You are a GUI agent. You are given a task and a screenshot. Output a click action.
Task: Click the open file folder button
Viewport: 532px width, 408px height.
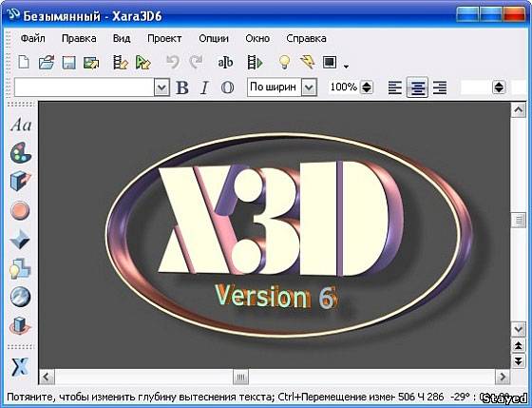tap(47, 63)
